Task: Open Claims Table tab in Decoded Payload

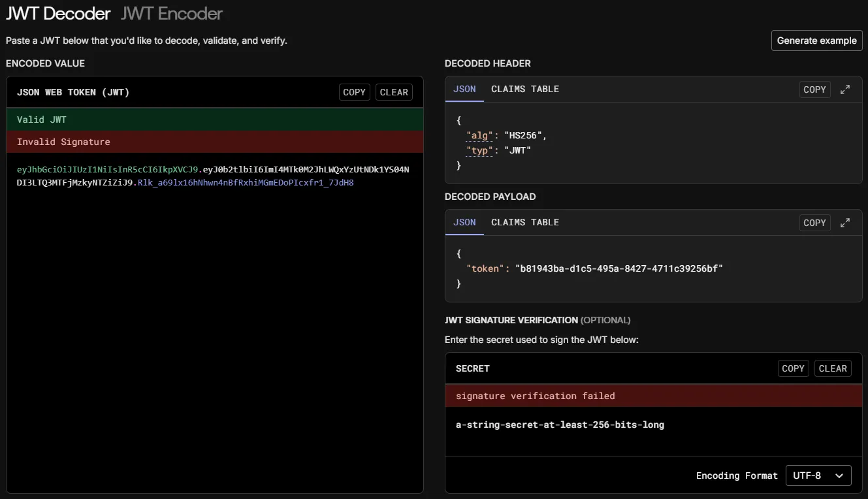Action: point(525,222)
